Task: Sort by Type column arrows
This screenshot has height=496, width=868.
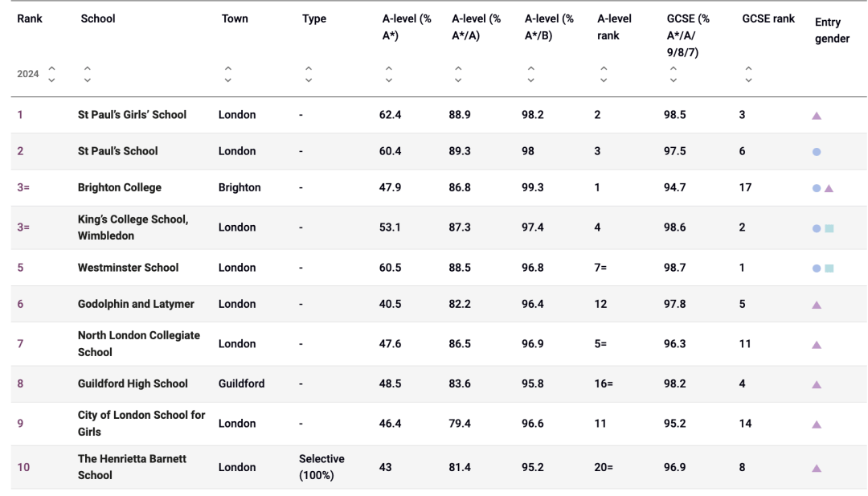Action: (309, 74)
